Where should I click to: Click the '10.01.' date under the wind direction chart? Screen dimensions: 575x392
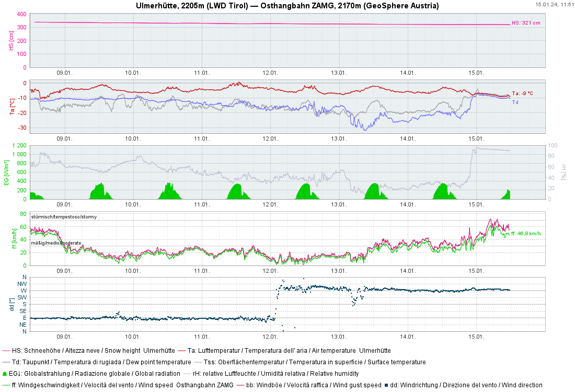pyautogui.click(x=133, y=337)
